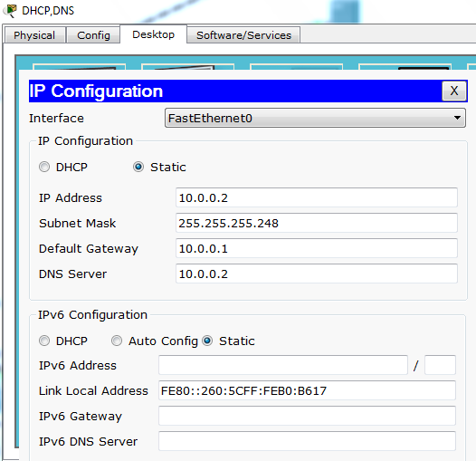Select the IPv4 DHCP radio button
Image resolution: width=476 pixels, height=461 pixels.
tap(44, 167)
